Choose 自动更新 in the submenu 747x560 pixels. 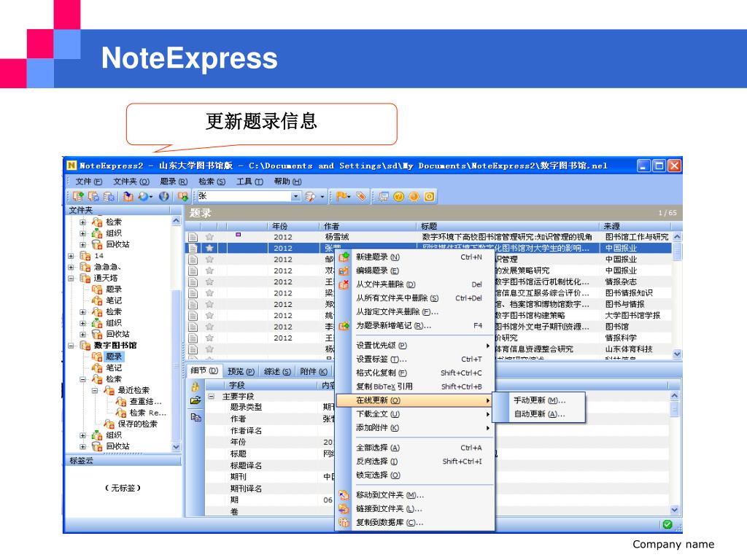[539, 414]
